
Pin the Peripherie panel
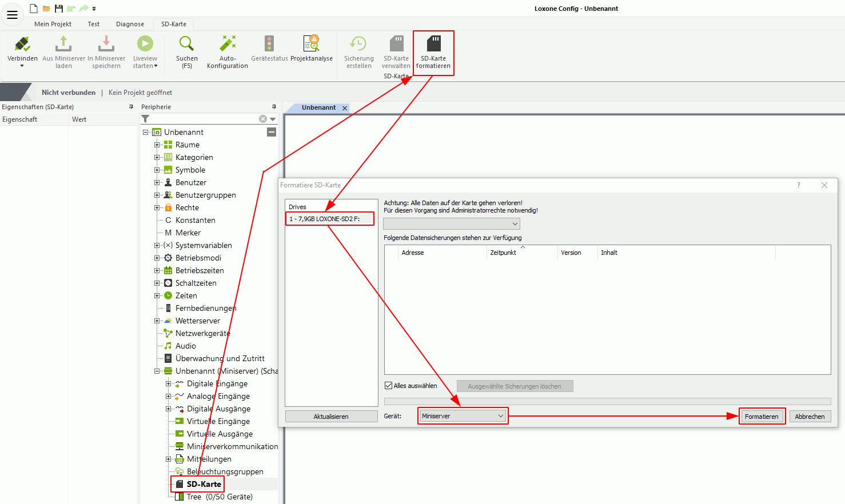(274, 107)
